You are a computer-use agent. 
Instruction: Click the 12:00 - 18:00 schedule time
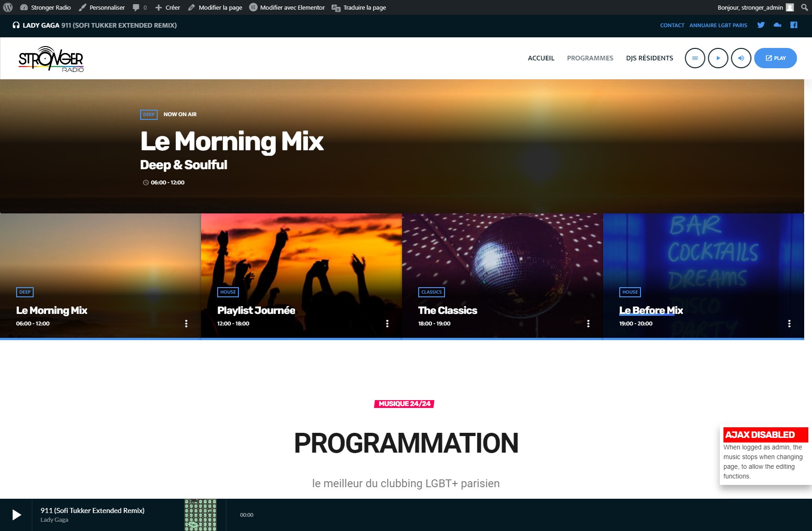click(x=233, y=324)
